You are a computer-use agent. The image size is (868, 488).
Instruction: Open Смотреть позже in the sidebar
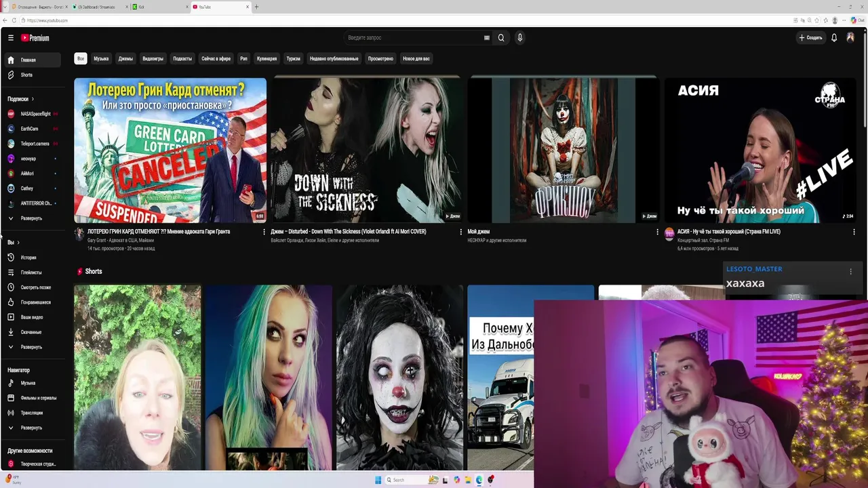click(33, 287)
